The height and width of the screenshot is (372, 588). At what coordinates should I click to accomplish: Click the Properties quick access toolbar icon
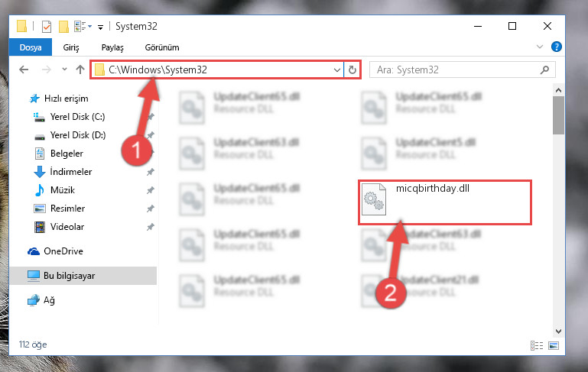pos(47,27)
